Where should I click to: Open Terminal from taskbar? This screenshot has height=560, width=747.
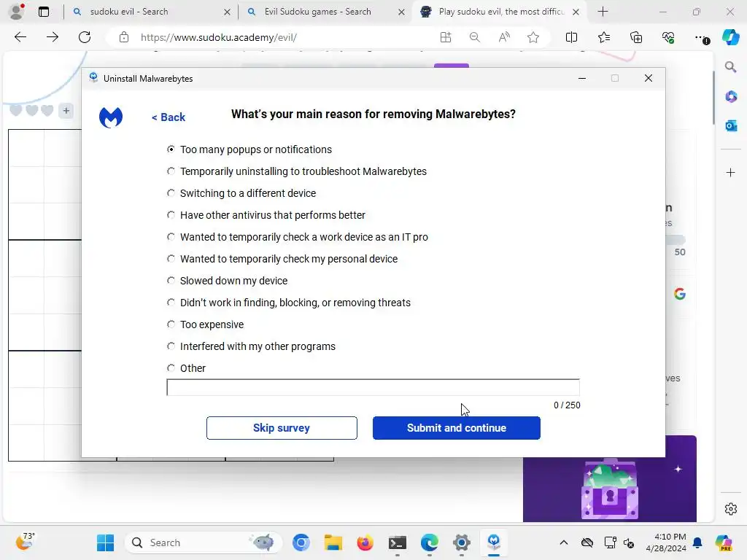pos(398,542)
